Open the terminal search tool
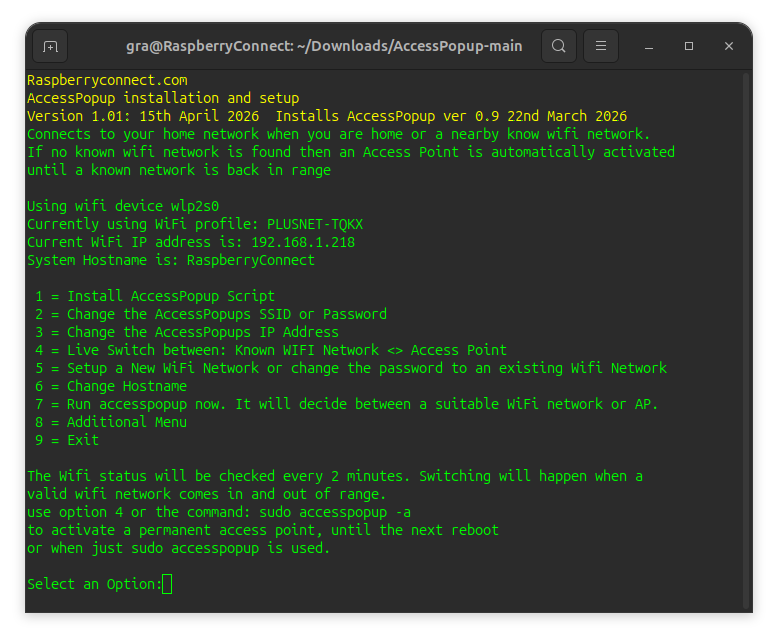778x641 pixels. coord(559,46)
